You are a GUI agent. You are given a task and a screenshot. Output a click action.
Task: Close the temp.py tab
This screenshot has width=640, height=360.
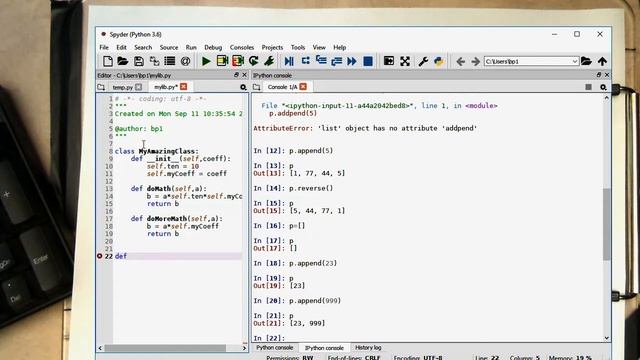pyautogui.click(x=139, y=87)
